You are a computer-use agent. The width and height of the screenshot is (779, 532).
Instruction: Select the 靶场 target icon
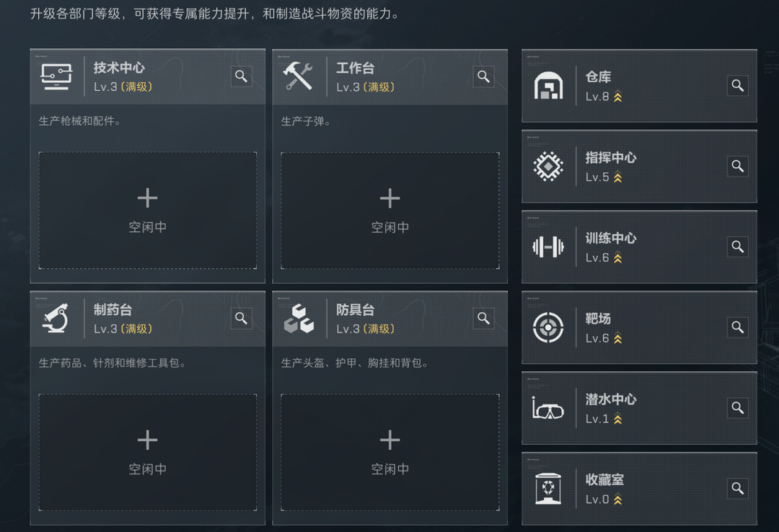coord(548,327)
